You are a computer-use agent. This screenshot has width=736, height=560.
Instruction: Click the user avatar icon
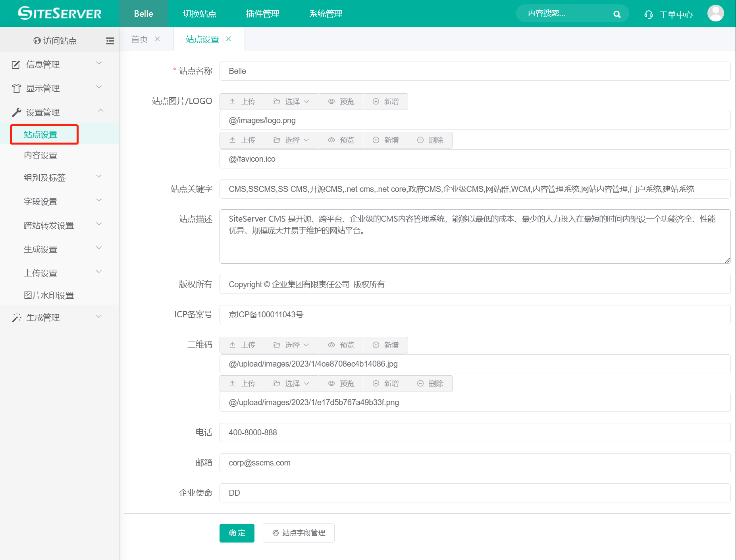715,14
